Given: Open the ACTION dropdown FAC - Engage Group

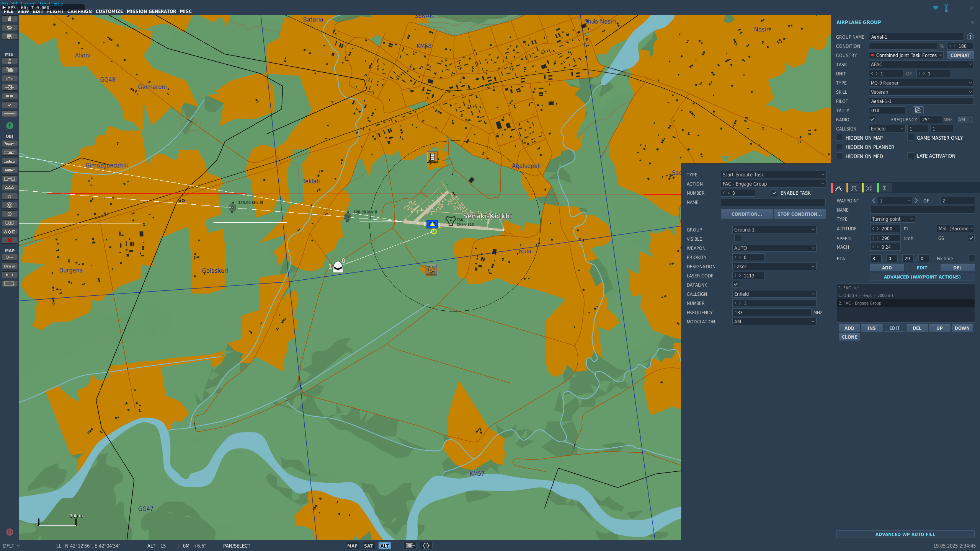Looking at the screenshot, I should (773, 184).
